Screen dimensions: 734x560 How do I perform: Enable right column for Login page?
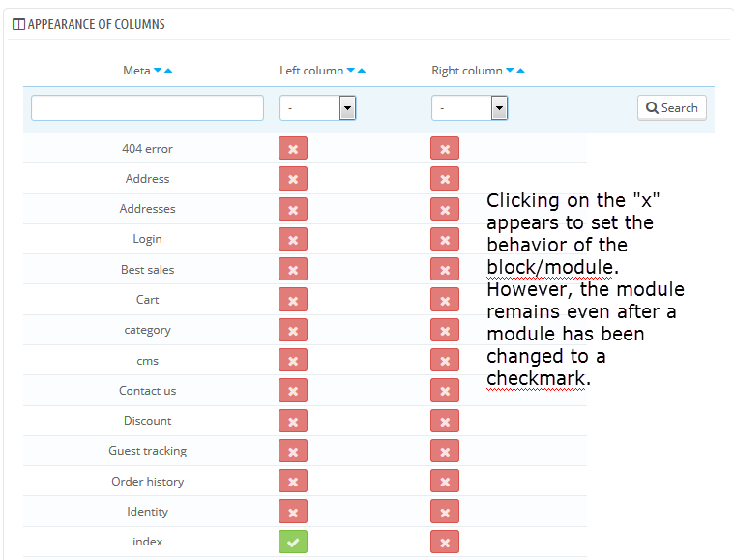444,239
